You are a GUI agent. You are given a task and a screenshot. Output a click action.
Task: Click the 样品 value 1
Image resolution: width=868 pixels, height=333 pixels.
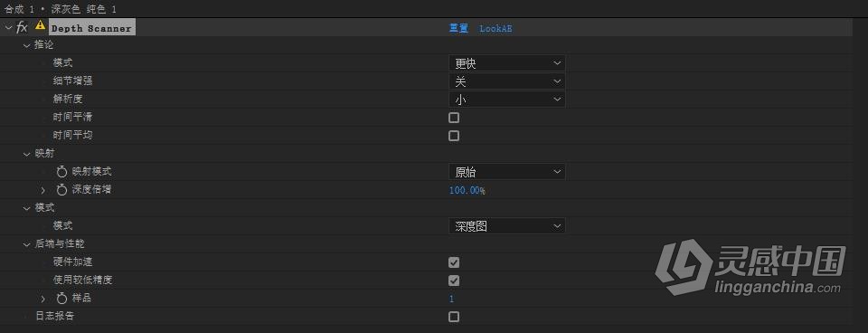click(x=452, y=299)
